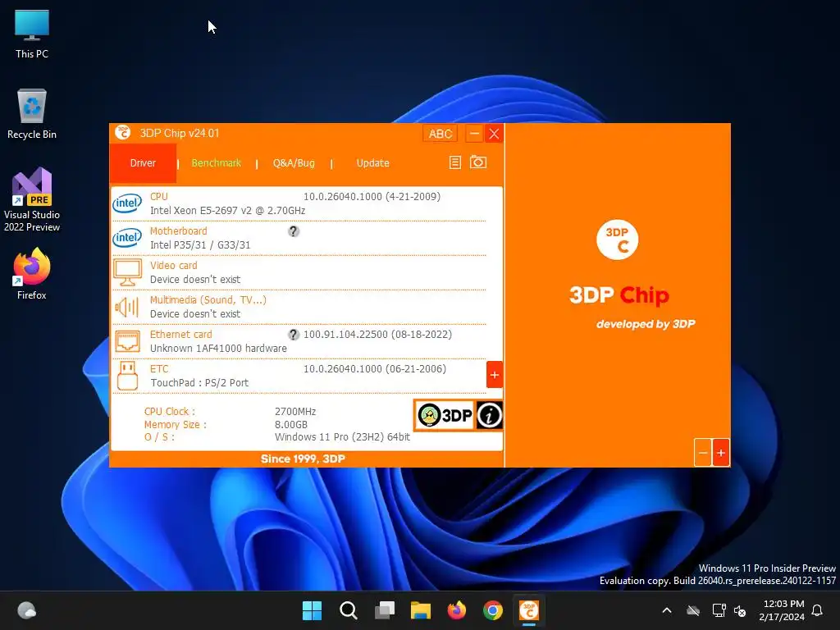Viewport: 840px width, 630px height.
Task: Click the info 'i' icon button
Action: point(489,415)
